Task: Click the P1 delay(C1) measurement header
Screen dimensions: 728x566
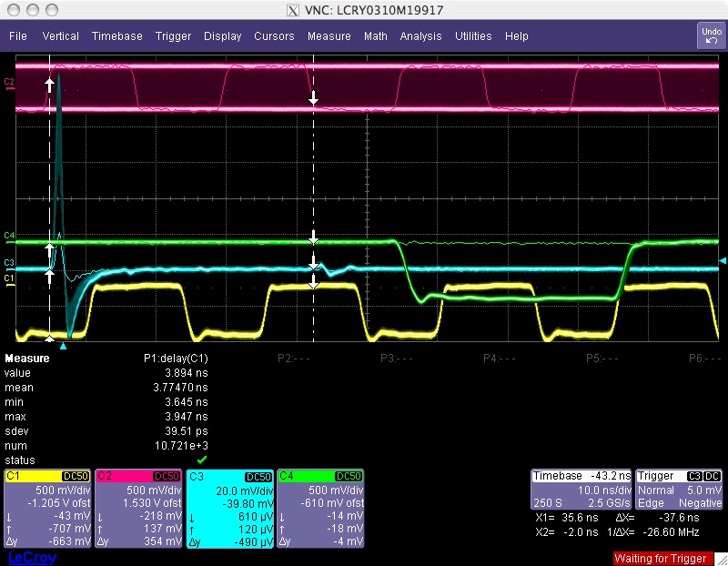Action: [176, 359]
